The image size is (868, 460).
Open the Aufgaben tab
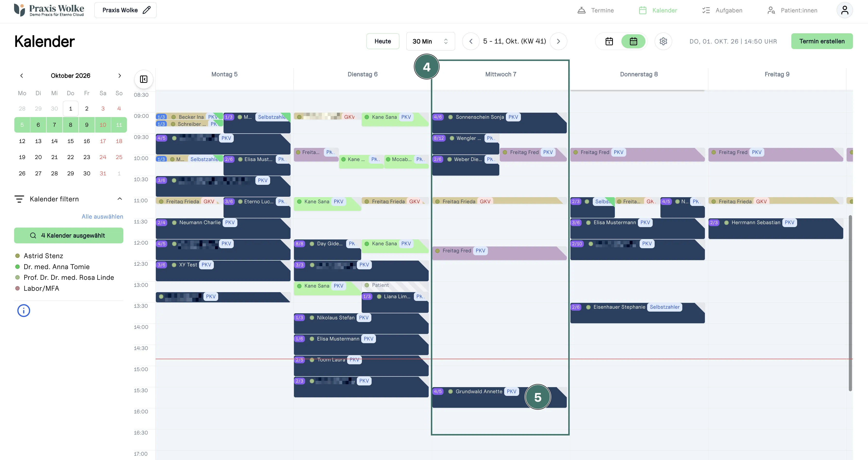point(722,10)
